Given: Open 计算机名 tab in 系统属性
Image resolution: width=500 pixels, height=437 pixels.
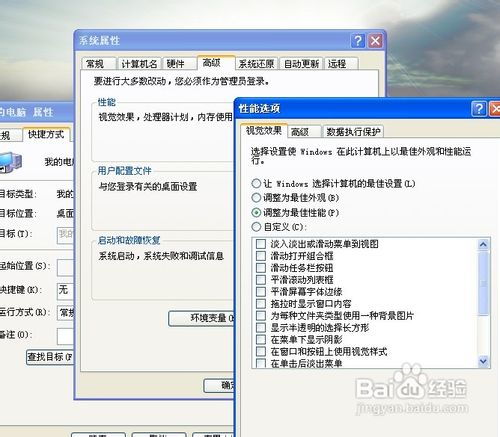Looking at the screenshot, I should coord(139,64).
